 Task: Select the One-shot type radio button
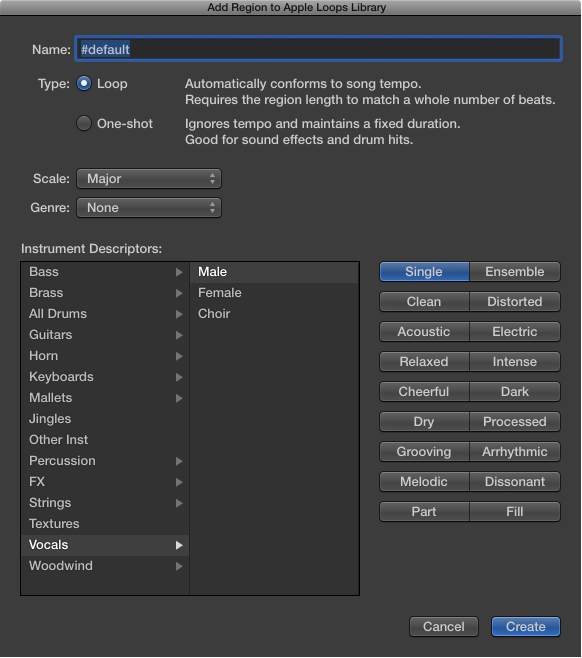pos(84,123)
